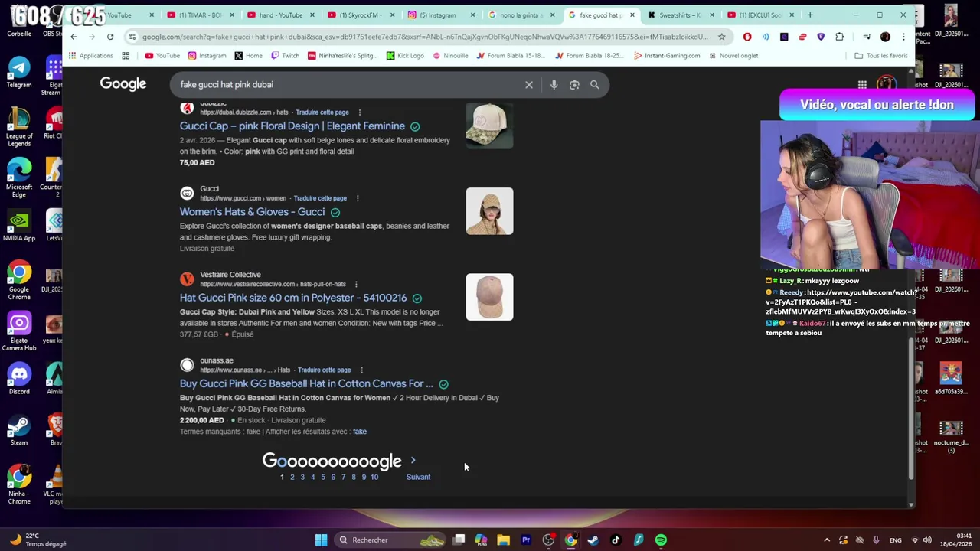The height and width of the screenshot is (551, 980).
Task: Switch to the Instagram tab
Action: pos(440,15)
